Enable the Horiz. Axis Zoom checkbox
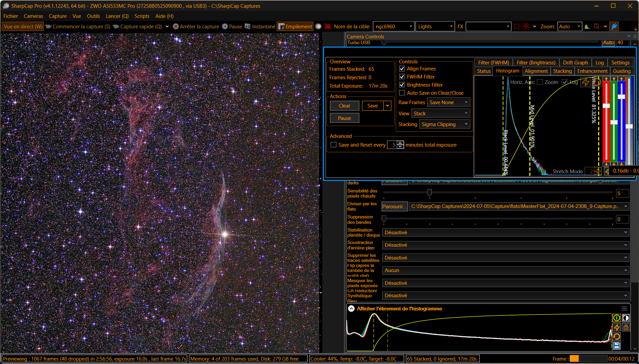 point(540,82)
